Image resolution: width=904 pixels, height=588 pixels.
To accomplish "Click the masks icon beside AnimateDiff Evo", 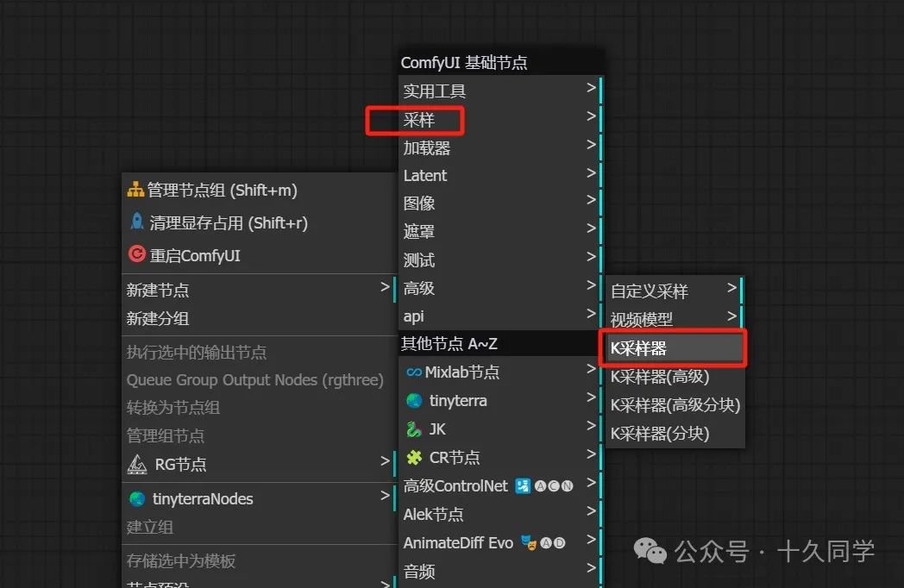I will tap(528, 542).
